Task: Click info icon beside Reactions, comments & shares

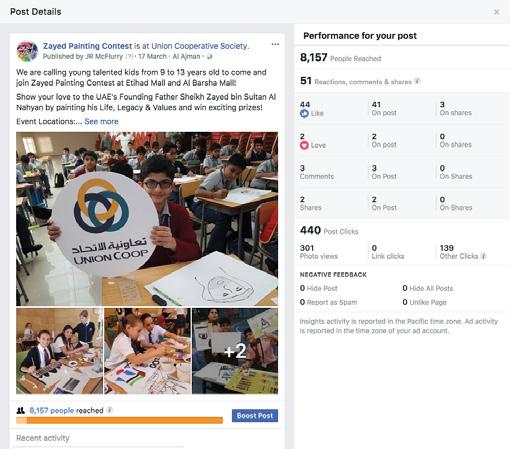Action: [x=417, y=81]
